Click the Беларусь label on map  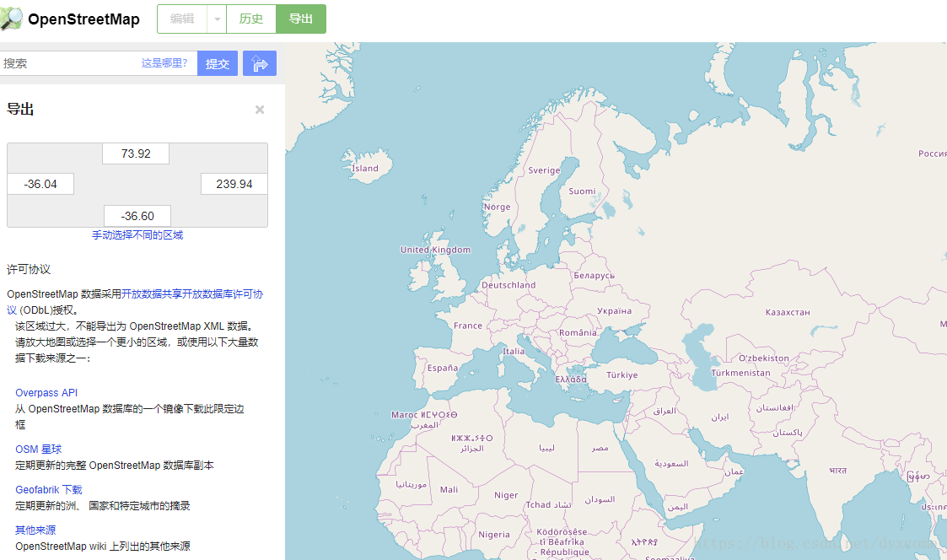point(595,276)
